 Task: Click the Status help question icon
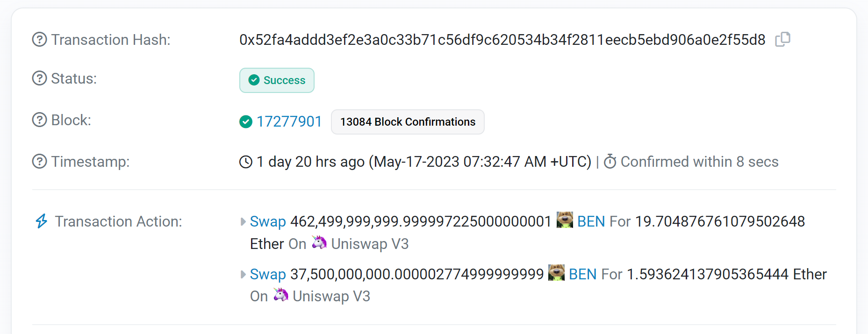[39, 78]
